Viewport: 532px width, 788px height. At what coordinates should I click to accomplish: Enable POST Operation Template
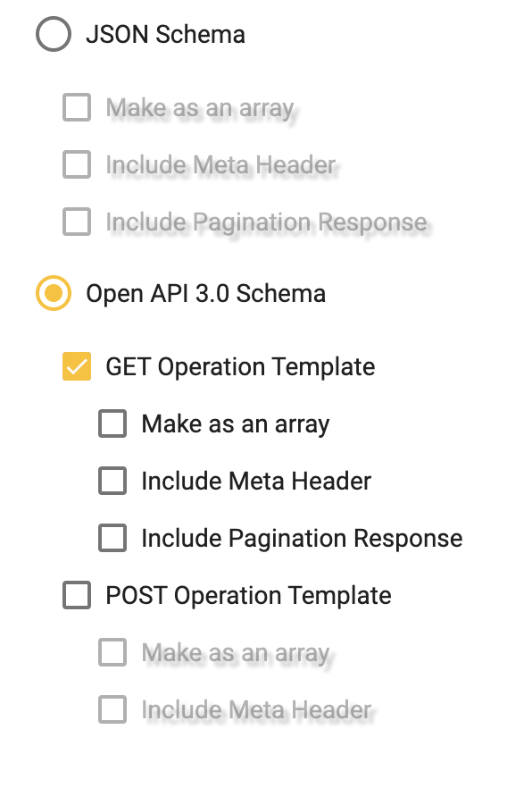pos(77,595)
